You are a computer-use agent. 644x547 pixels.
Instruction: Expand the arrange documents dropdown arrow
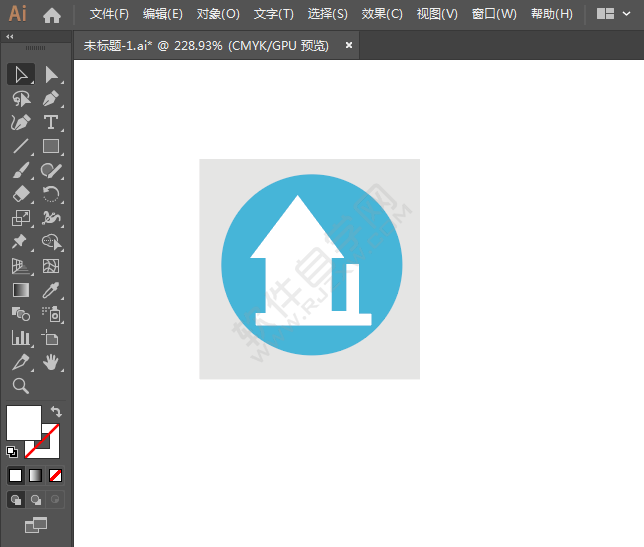pyautogui.click(x=626, y=14)
